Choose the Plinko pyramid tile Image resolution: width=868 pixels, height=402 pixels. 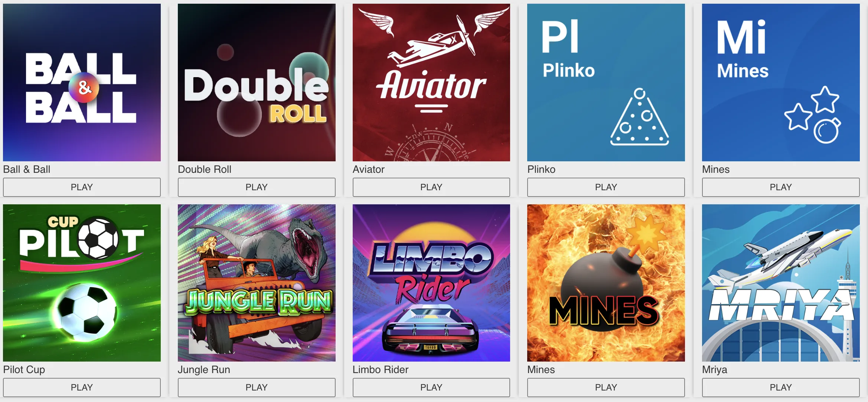click(606, 82)
